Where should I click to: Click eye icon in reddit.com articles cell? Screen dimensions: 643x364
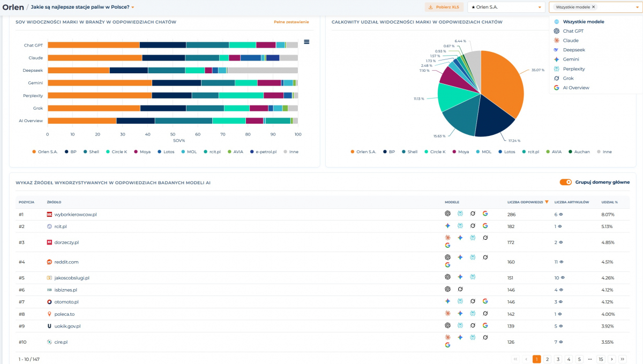(563, 262)
